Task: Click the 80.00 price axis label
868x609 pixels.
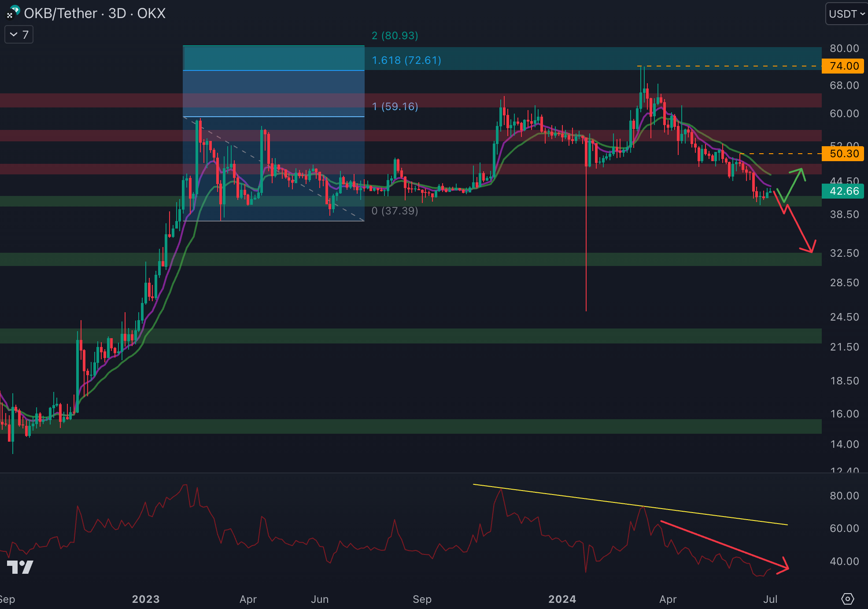Action: (844, 48)
